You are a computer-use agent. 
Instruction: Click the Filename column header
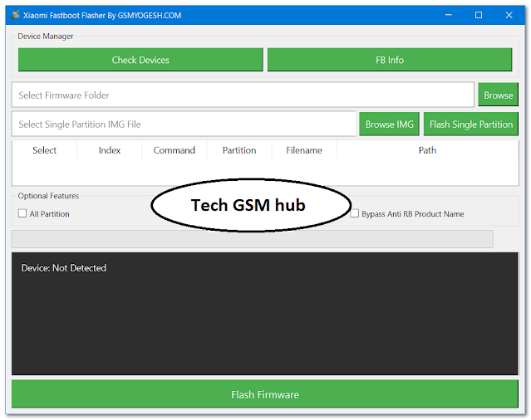click(x=304, y=150)
